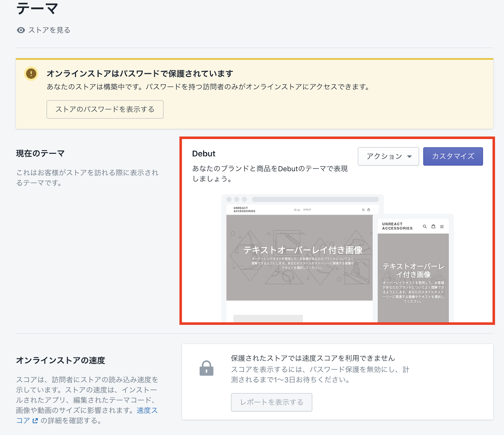Viewport: 504px width, 435px height.
Task: Click the padlock icon in speed section
Action: click(206, 368)
